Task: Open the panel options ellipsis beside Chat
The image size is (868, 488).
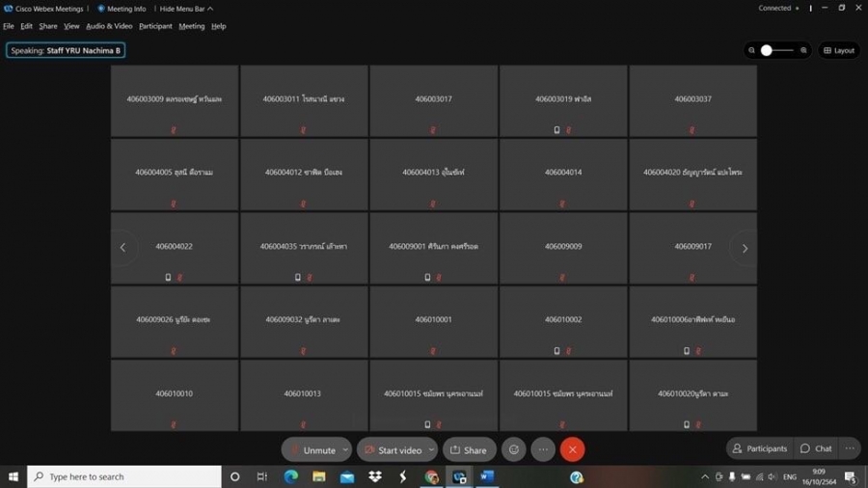Action: coord(850,448)
